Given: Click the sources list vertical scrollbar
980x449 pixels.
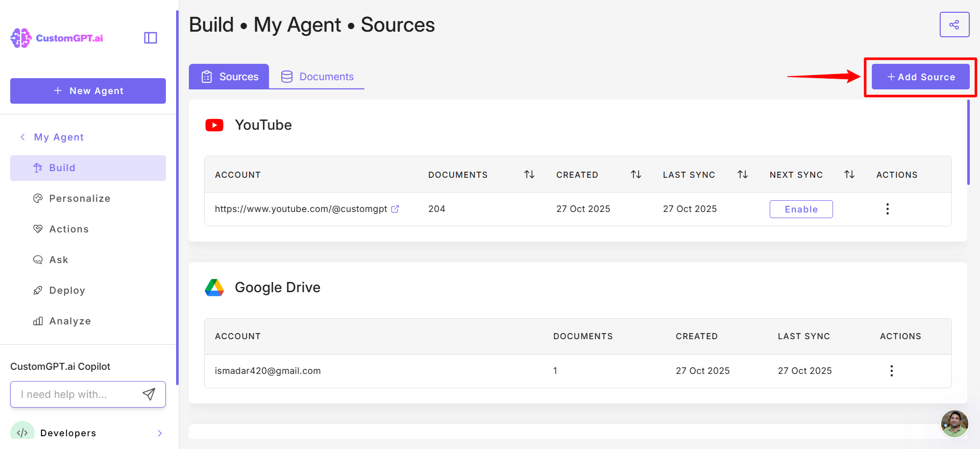Looking at the screenshot, I should pos(968,143).
